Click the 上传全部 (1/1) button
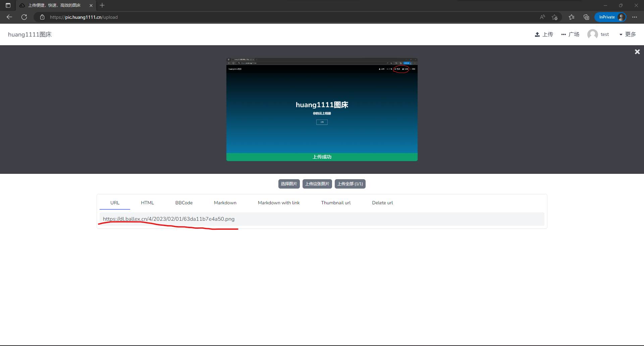The height and width of the screenshot is (346, 644). click(x=350, y=184)
